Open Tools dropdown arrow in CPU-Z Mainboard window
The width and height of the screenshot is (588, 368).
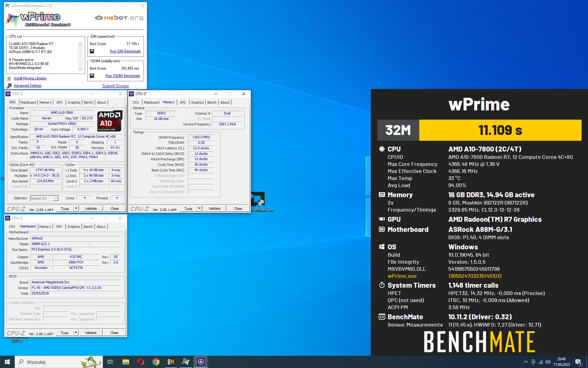pos(76,333)
